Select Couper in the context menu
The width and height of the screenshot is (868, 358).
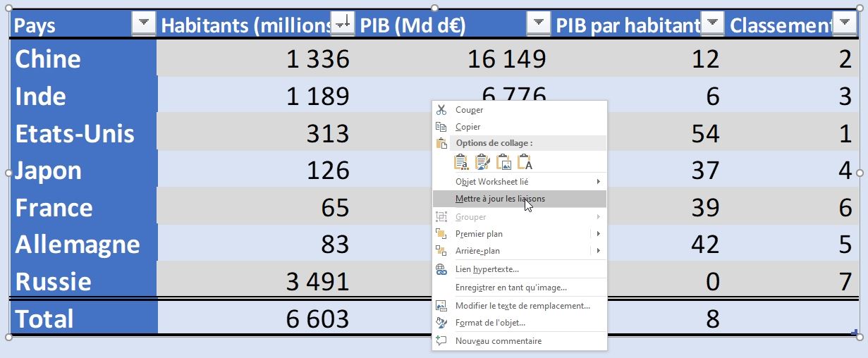tap(520, 110)
